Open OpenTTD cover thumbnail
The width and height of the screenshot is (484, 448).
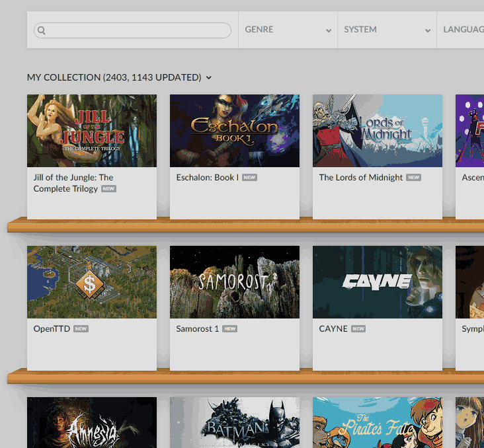[92, 282]
